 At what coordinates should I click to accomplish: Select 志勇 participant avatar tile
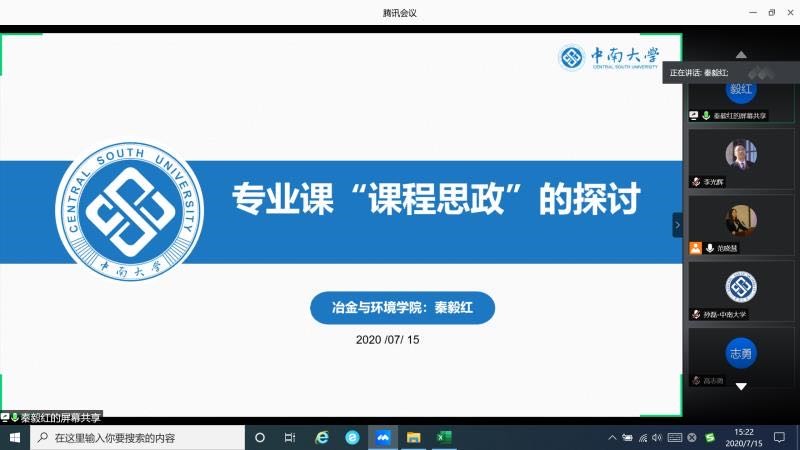point(740,353)
